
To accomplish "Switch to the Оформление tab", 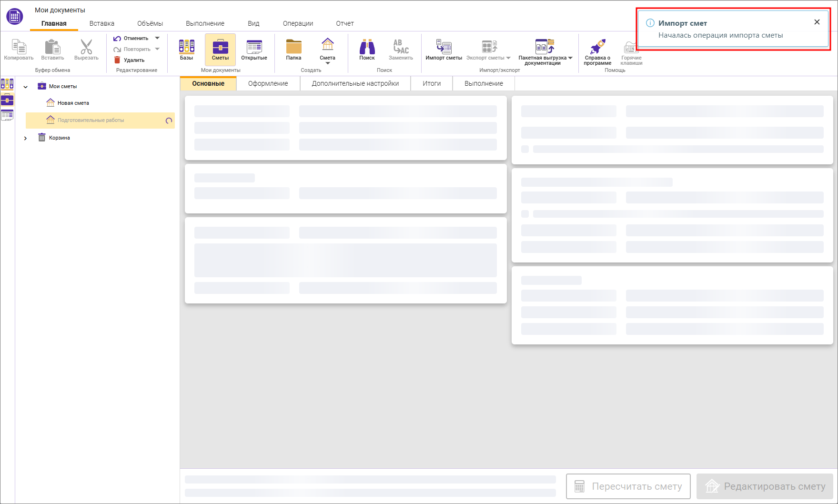I will point(268,83).
